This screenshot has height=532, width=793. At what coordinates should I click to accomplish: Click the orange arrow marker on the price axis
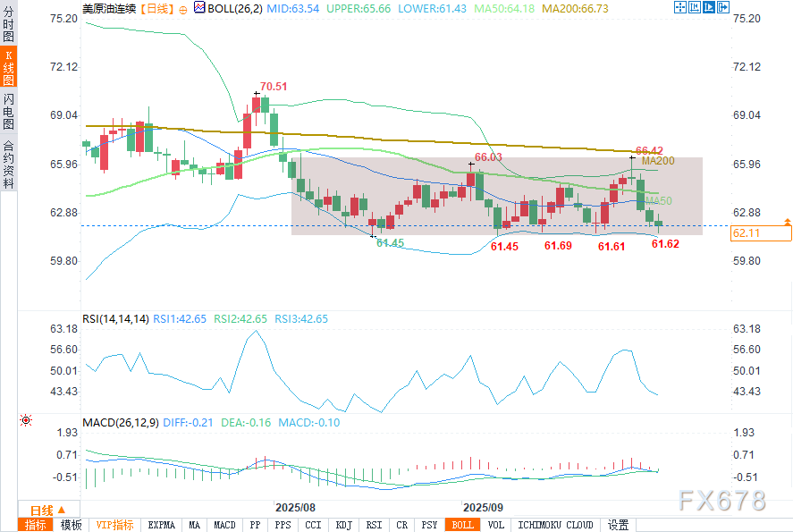(x=787, y=220)
